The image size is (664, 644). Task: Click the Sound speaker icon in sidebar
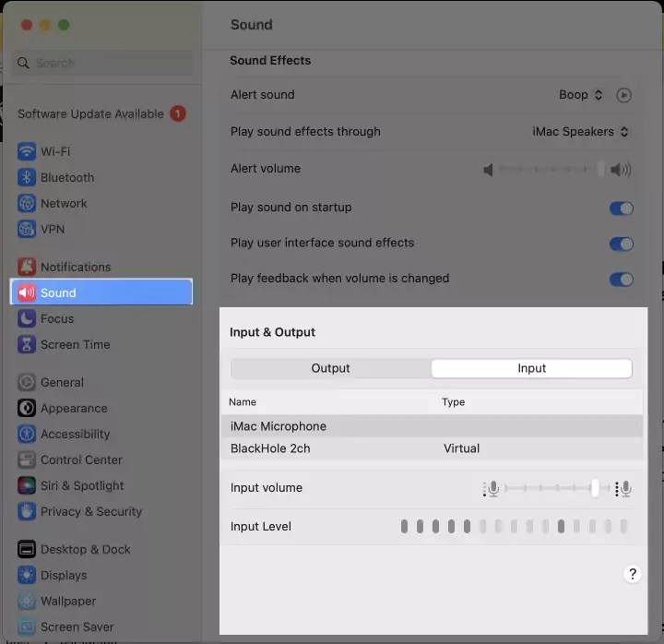26,292
